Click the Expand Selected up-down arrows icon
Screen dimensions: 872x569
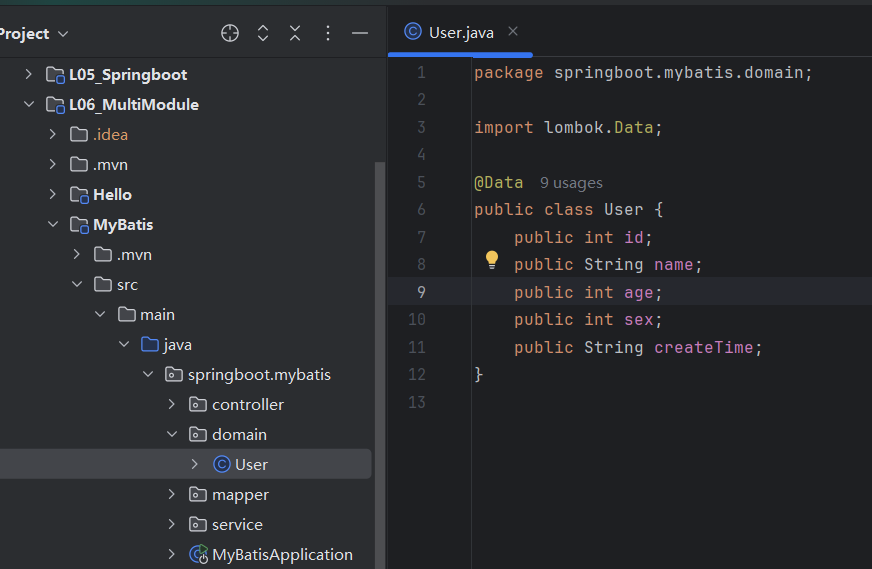263,33
